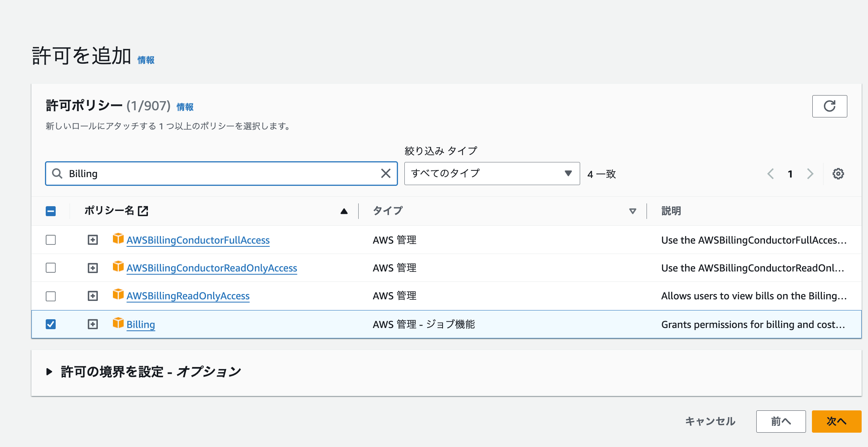Image resolution: width=868 pixels, height=447 pixels.
Task: Sort ascending by policy name arrow
Action: [344, 211]
